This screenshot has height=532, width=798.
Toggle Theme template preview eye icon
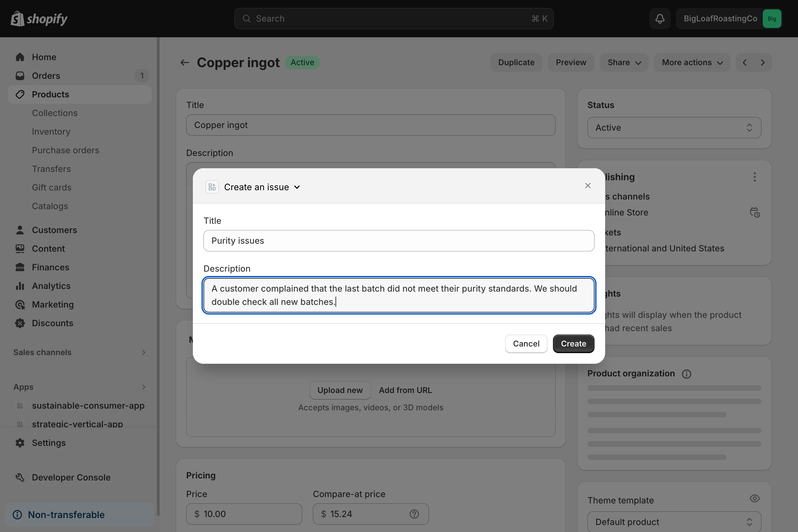tap(754, 498)
